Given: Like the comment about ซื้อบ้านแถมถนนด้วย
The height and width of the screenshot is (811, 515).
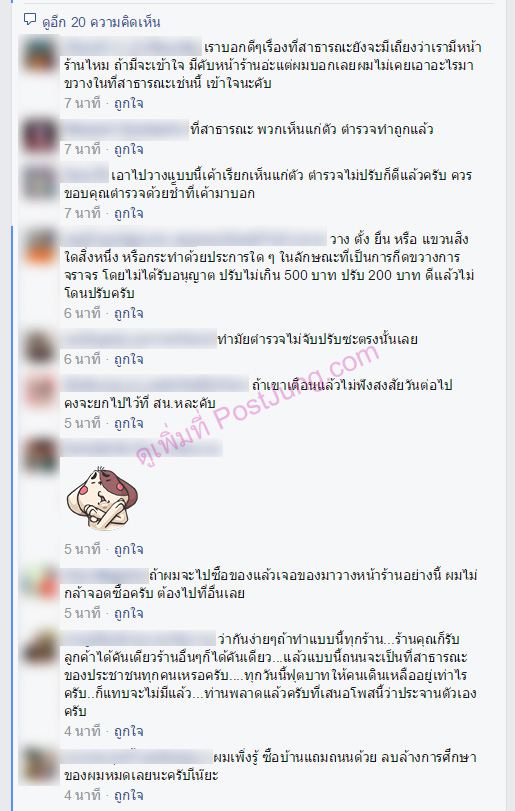Looking at the screenshot, I should tap(129, 795).
